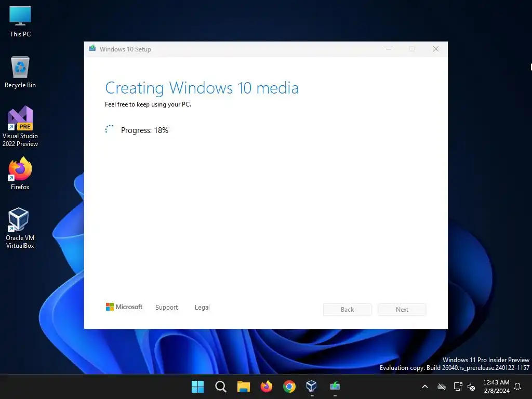Open the clock and date flyout

496,387
